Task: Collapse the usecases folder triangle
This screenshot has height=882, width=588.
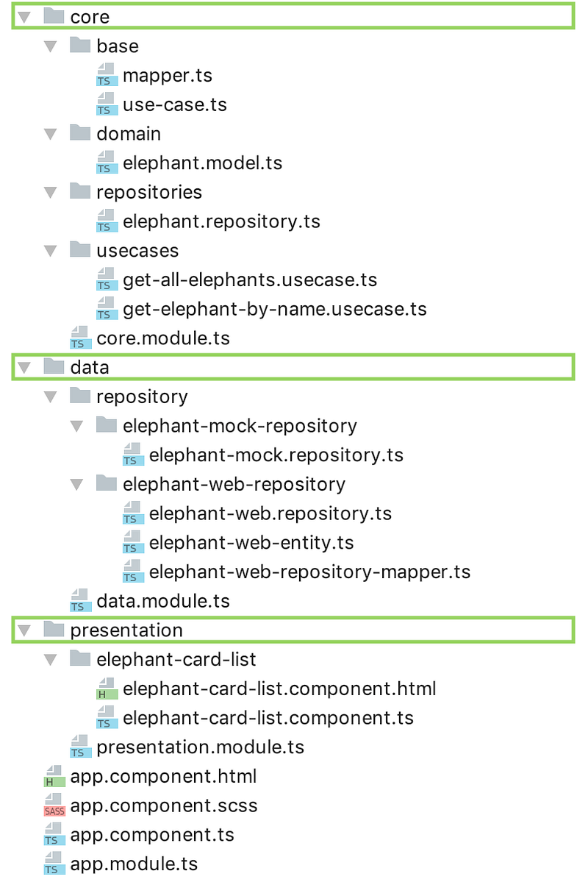Action: (x=51, y=251)
